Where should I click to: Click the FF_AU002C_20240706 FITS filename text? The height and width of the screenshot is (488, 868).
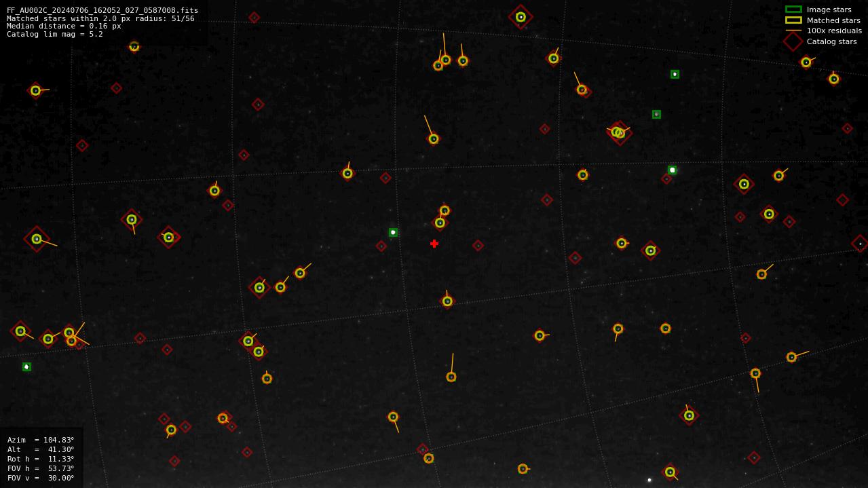click(x=102, y=10)
